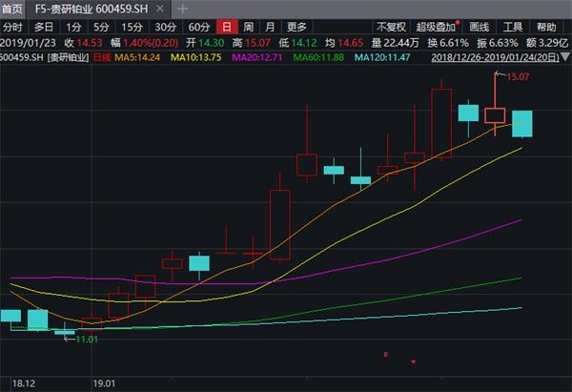Open the 不复权 adjustment option

coord(391,27)
